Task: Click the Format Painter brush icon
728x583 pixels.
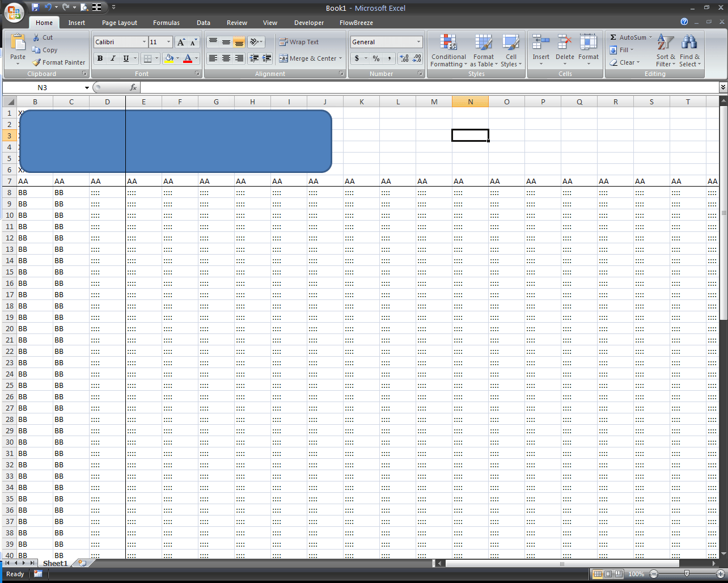Action: pyautogui.click(x=37, y=62)
